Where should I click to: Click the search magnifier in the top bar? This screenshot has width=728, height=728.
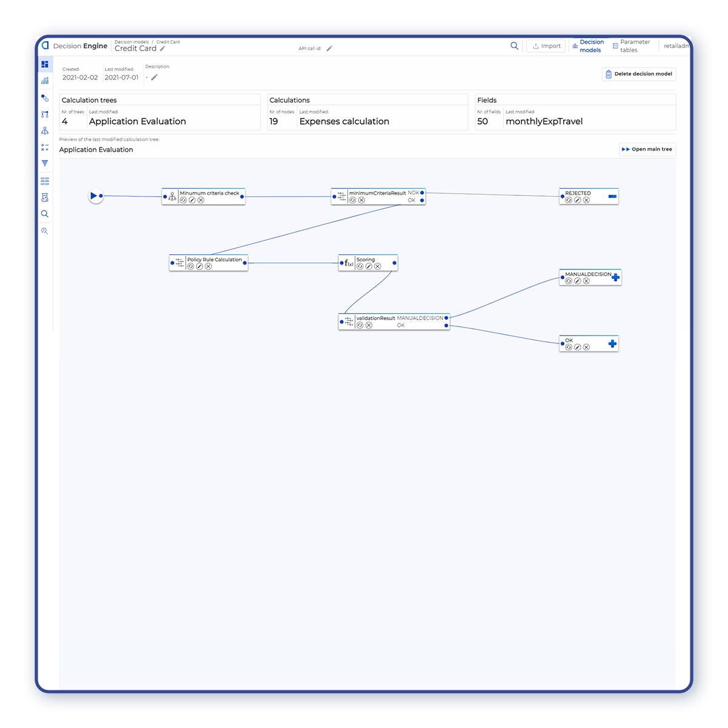[x=514, y=46]
